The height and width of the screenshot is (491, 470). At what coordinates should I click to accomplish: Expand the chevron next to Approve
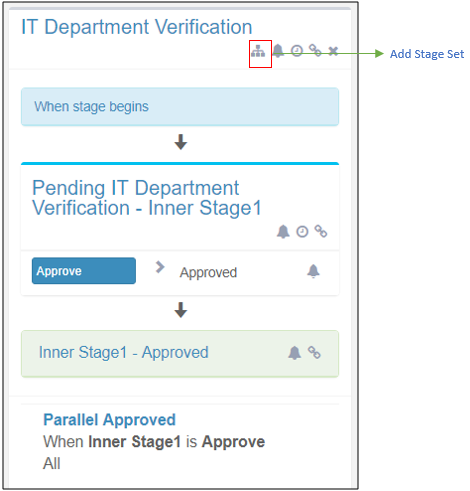(160, 267)
